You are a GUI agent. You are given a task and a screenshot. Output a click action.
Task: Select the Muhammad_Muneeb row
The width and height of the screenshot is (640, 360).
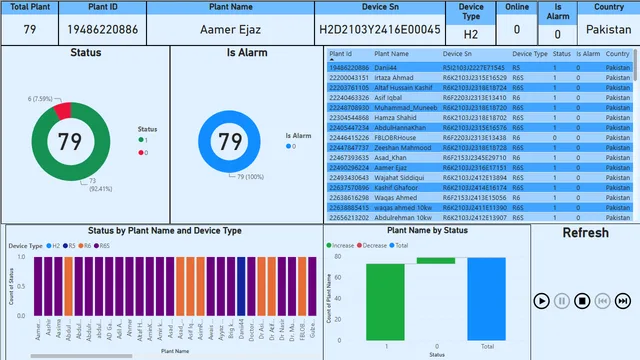pyautogui.click(x=480, y=108)
